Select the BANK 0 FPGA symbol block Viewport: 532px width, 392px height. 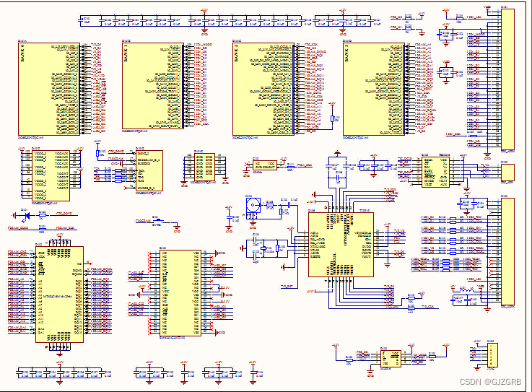49,89
